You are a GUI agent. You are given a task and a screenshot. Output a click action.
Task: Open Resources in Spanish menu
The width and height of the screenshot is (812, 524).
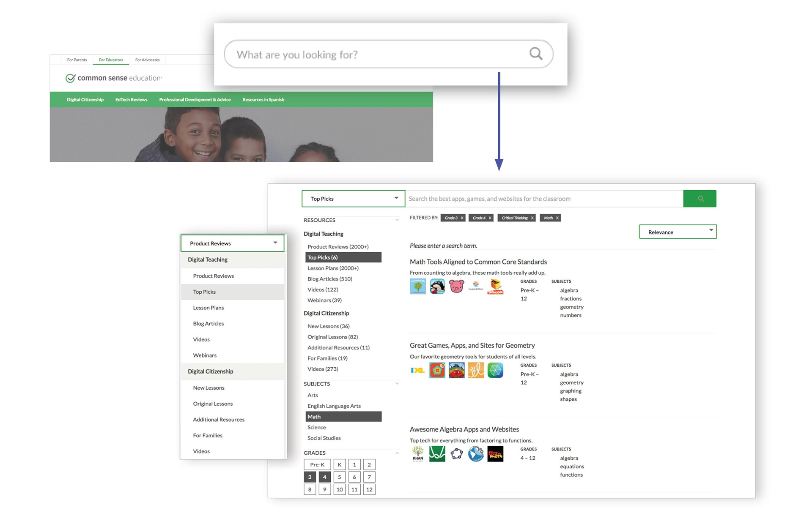263,100
